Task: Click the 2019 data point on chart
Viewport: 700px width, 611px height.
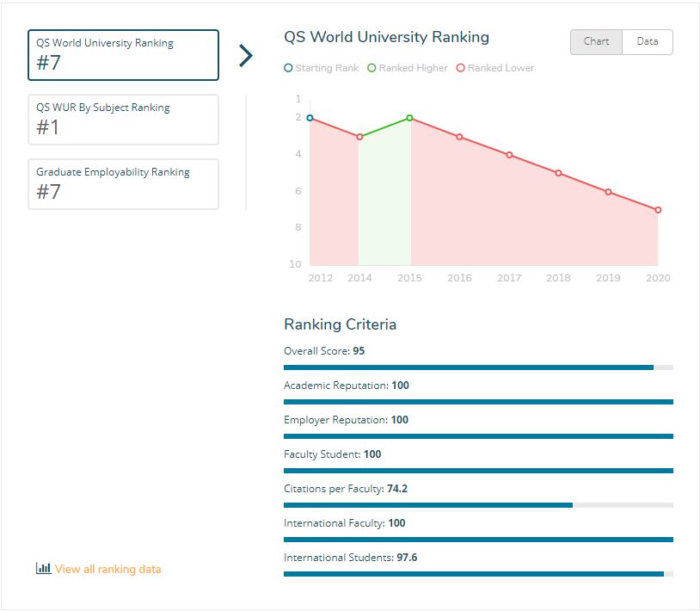Action: (x=608, y=192)
